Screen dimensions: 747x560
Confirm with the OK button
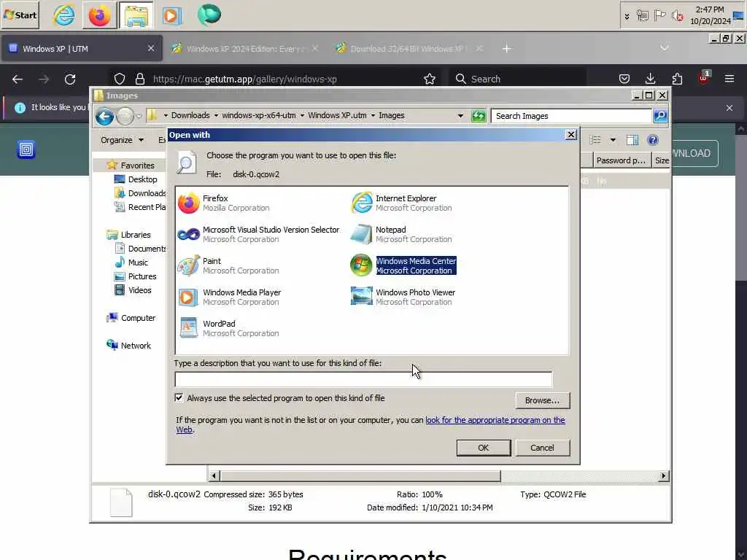(x=483, y=448)
